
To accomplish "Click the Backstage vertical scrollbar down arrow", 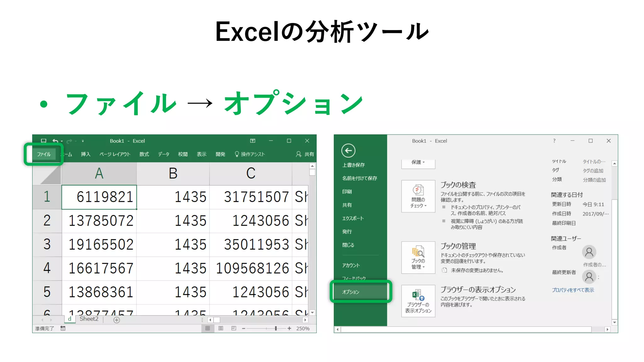I will (614, 322).
